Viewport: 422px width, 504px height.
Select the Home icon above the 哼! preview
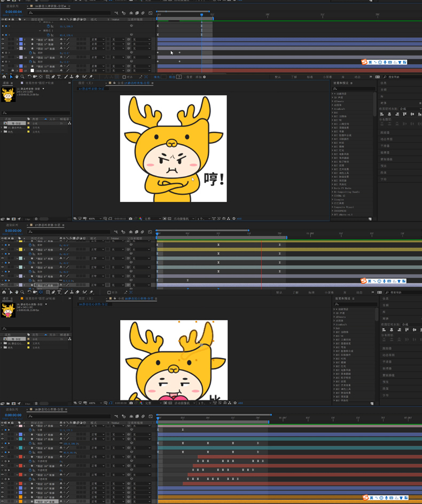tap(4, 77)
